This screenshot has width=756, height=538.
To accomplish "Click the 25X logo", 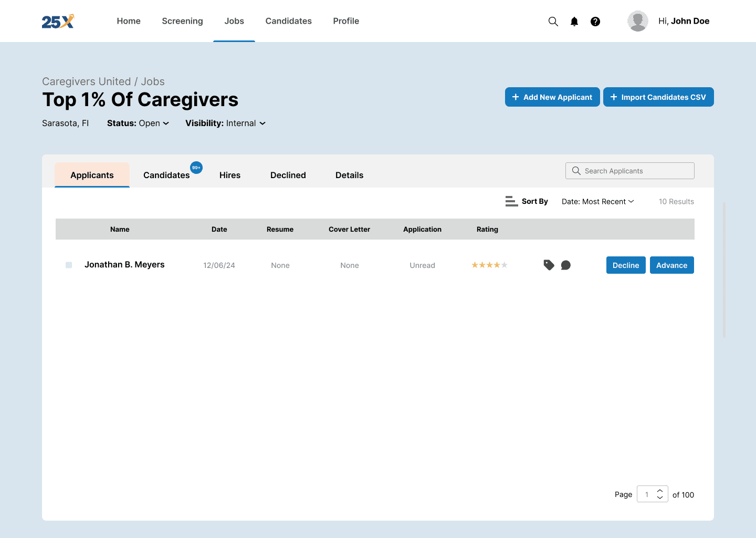I will click(x=57, y=21).
